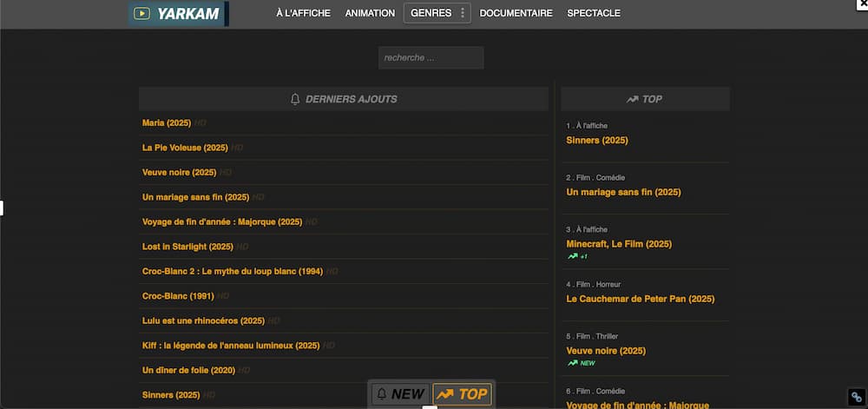
Task: Open the SPECTACLE section
Action: pos(594,13)
